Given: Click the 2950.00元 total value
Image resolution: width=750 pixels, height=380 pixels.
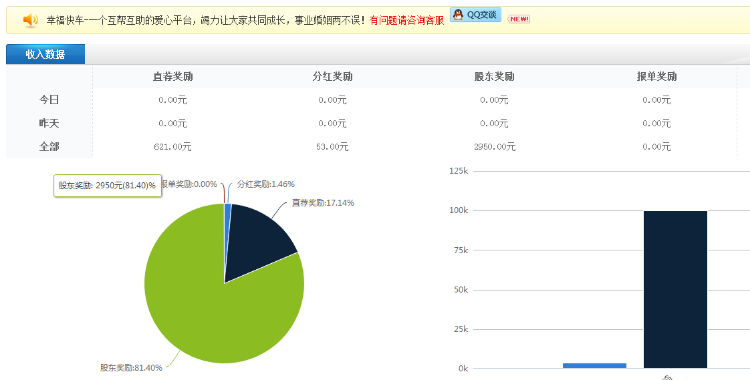Looking at the screenshot, I should [495, 147].
